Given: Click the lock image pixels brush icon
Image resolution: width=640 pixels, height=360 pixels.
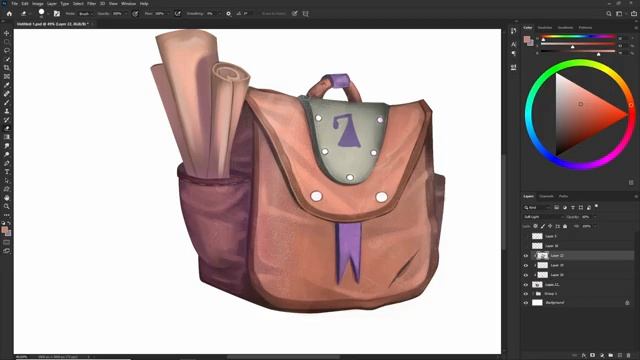Looking at the screenshot, I should 543,226.
